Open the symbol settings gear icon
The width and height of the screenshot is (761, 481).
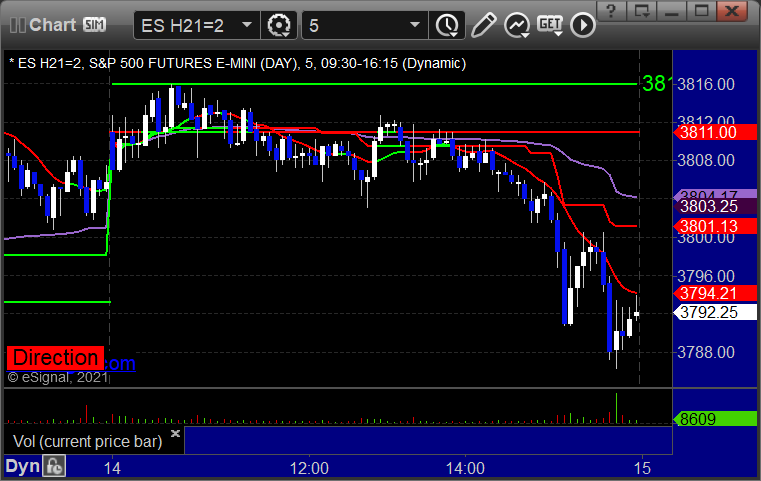click(x=279, y=25)
